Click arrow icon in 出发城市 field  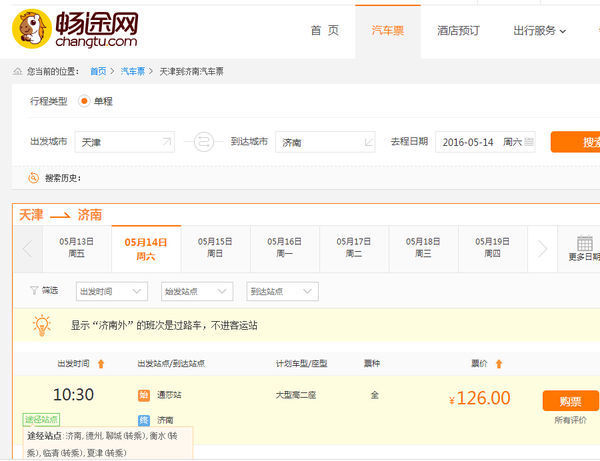pyautogui.click(x=166, y=142)
